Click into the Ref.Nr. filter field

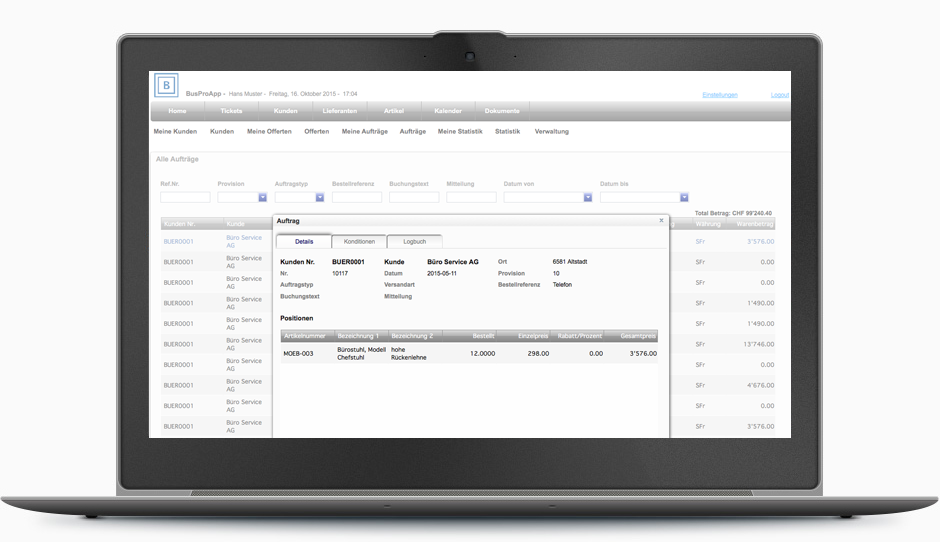click(x=185, y=198)
